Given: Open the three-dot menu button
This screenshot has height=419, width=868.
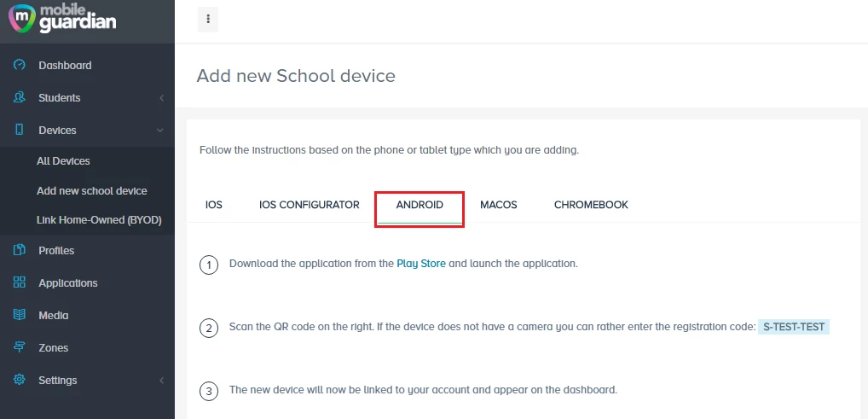Looking at the screenshot, I should (208, 20).
